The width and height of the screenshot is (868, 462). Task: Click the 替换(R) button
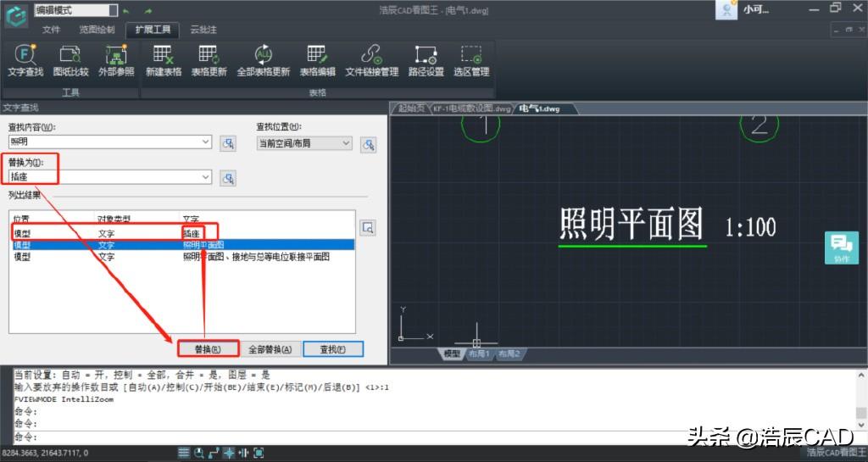click(x=208, y=349)
